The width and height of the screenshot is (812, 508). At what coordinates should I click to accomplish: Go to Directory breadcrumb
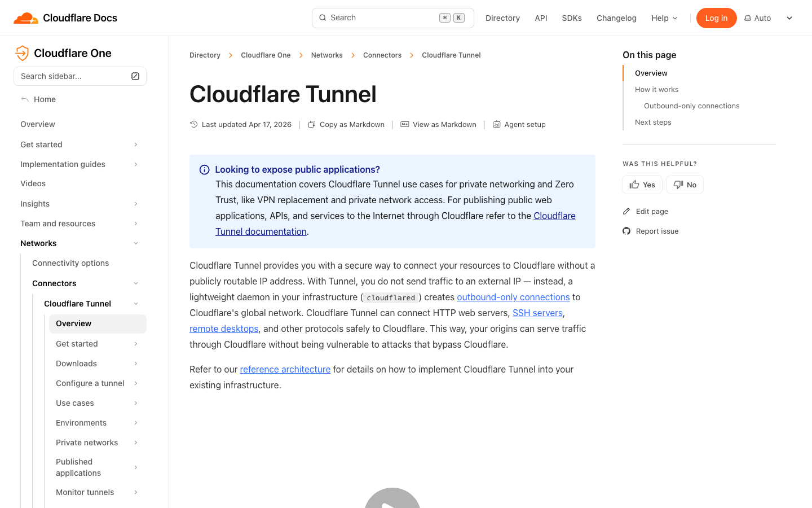205,55
